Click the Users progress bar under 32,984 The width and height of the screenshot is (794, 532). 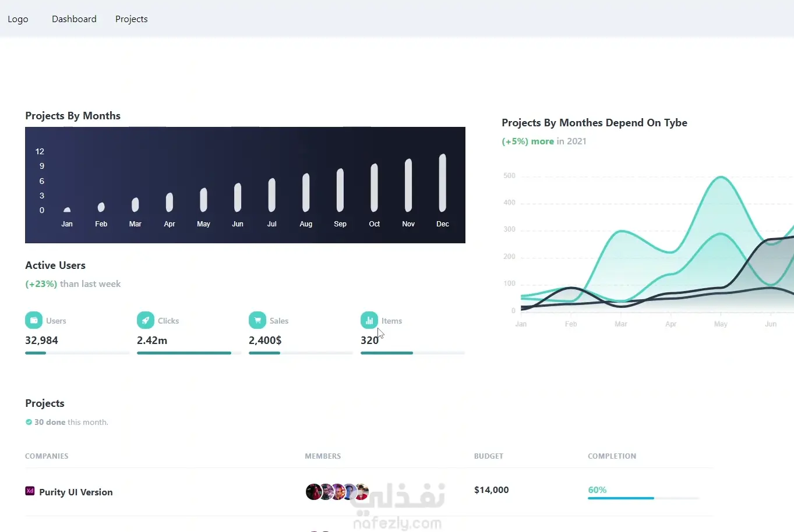click(x=77, y=353)
